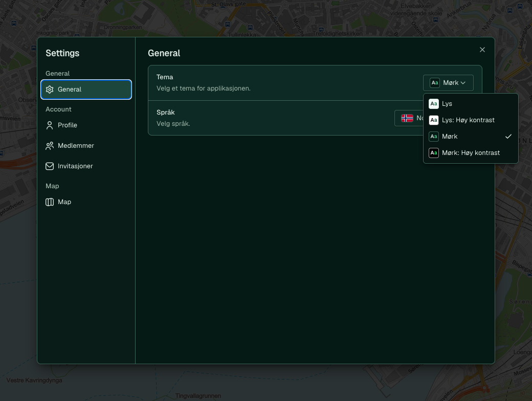
Task: Click the people icon next to Medlemmer
Action: (x=50, y=146)
